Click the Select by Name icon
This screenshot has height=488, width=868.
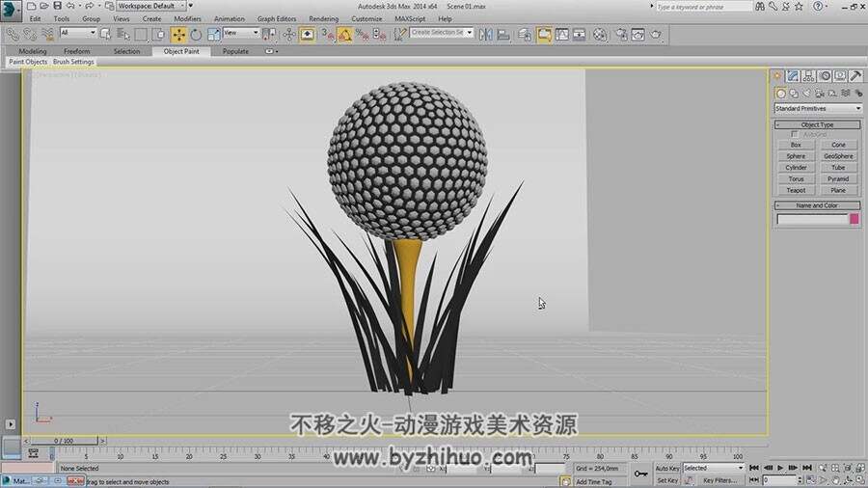point(122,35)
